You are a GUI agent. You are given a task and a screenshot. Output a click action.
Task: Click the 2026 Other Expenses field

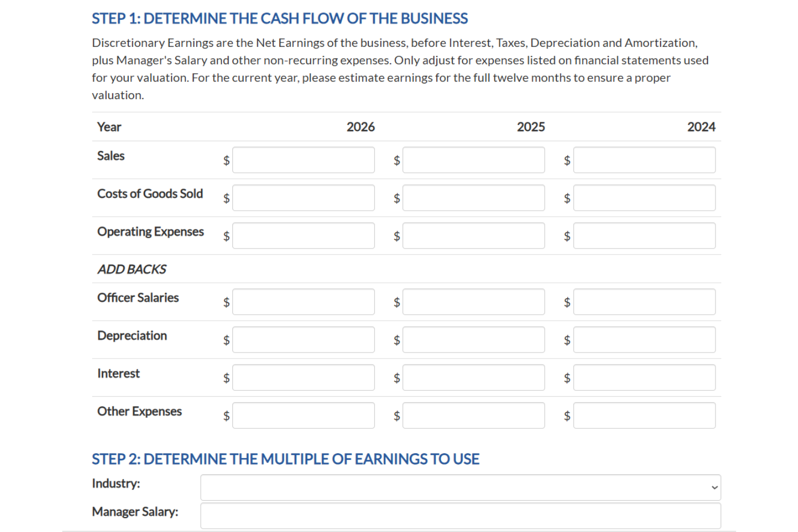click(303, 415)
